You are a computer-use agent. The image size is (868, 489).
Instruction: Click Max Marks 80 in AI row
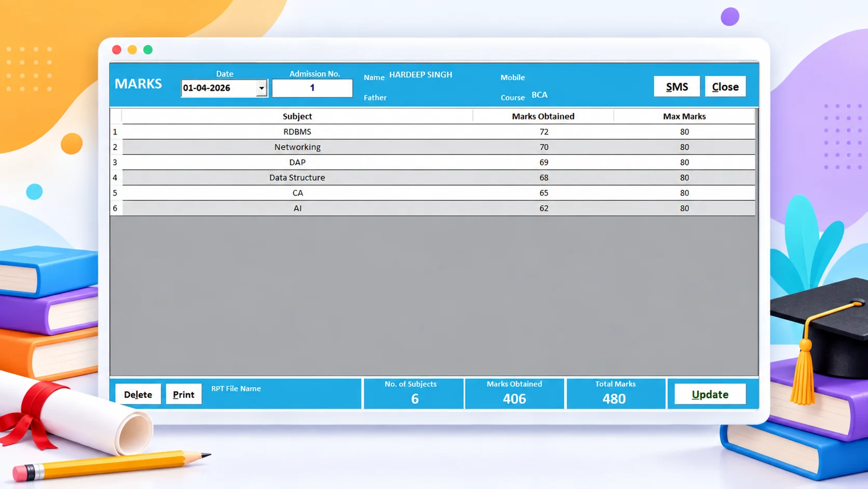[684, 208]
